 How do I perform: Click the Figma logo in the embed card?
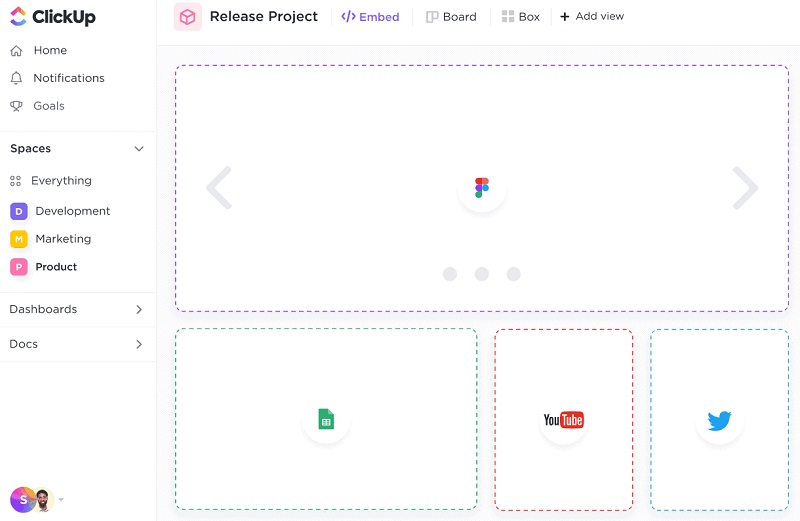(482, 188)
